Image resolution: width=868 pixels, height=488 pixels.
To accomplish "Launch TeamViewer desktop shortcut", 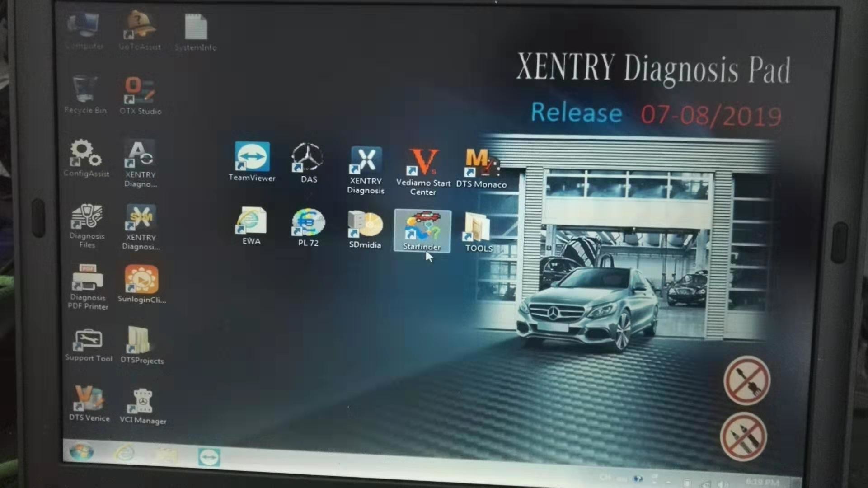I will [252, 162].
